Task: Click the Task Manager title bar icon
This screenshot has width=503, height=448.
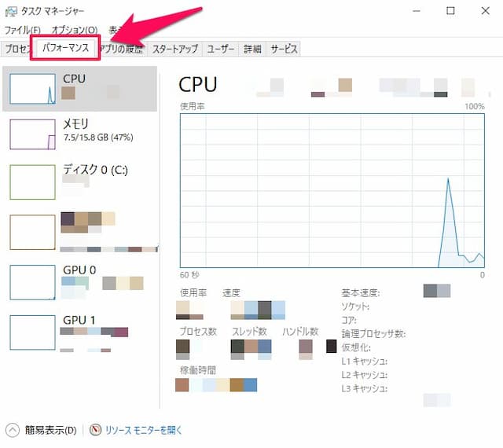Action: (x=11, y=12)
